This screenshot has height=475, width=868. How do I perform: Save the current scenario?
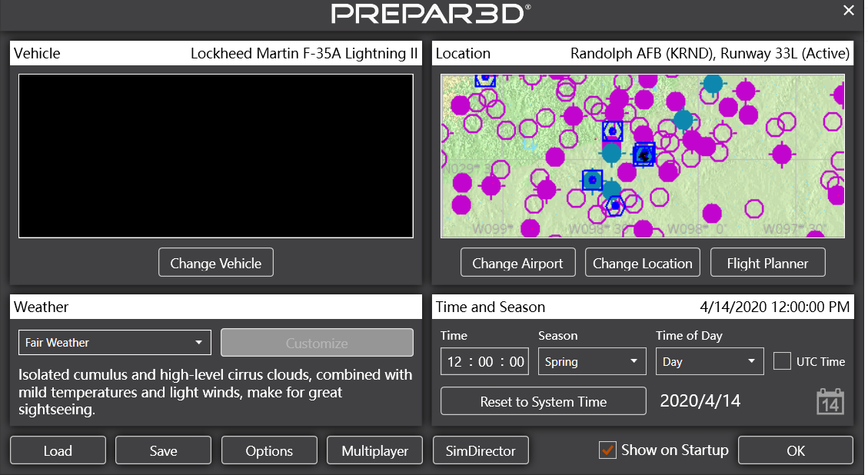point(164,451)
